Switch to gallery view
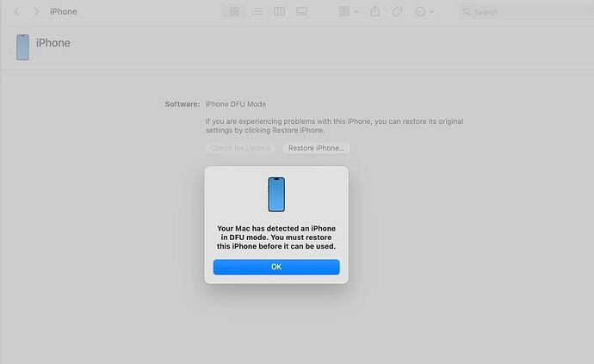 (x=302, y=12)
